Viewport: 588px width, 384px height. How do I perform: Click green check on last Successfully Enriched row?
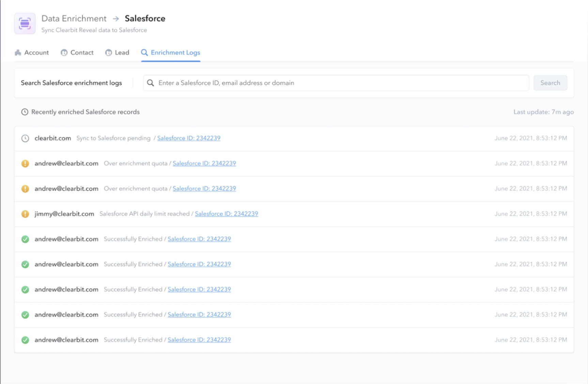25,340
